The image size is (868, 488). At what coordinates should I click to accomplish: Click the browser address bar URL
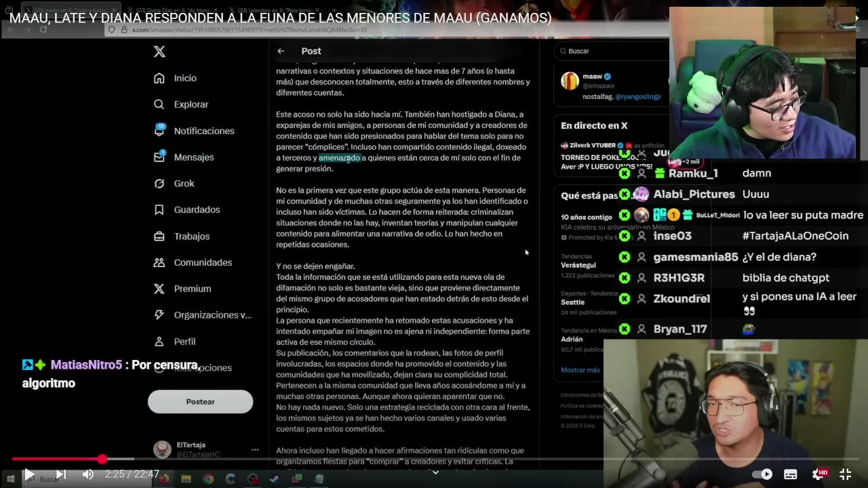250,30
